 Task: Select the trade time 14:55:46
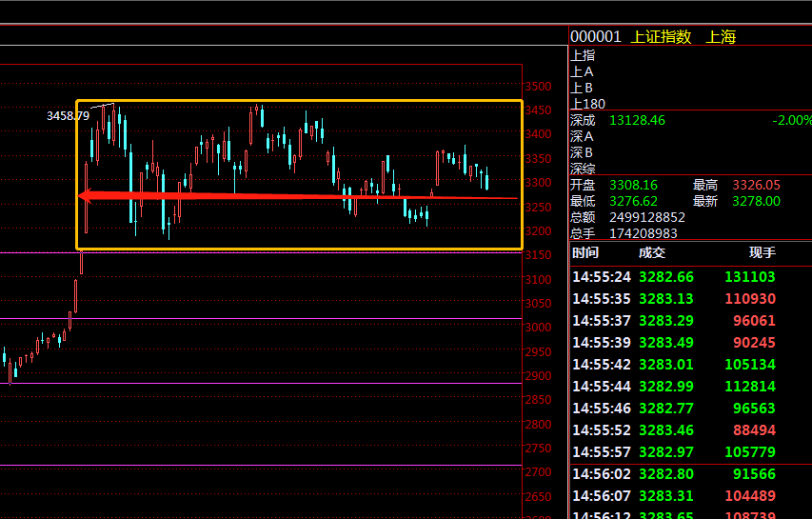pyautogui.click(x=602, y=409)
